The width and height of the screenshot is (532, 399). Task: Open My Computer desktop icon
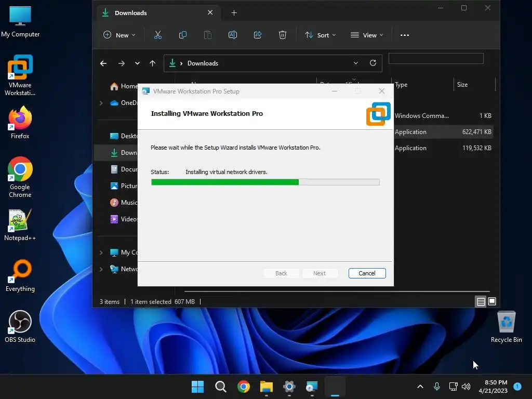coord(20,21)
